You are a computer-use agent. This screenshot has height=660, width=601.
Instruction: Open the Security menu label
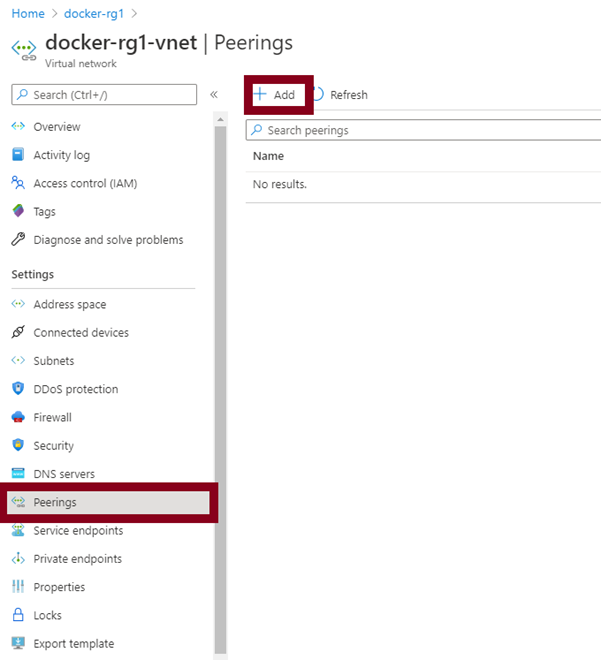(x=53, y=446)
